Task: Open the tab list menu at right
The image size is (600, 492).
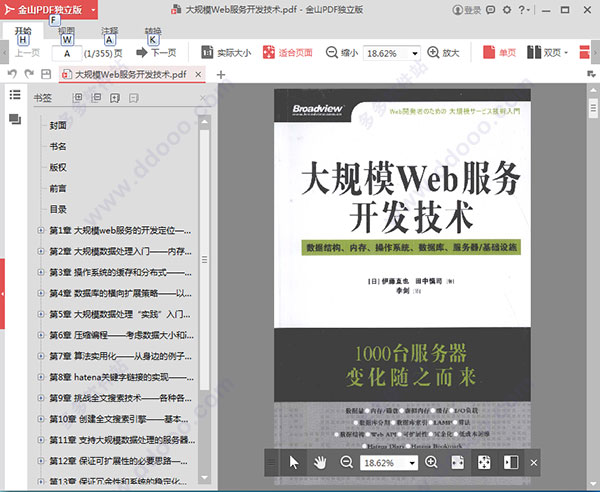Action: tap(592, 74)
